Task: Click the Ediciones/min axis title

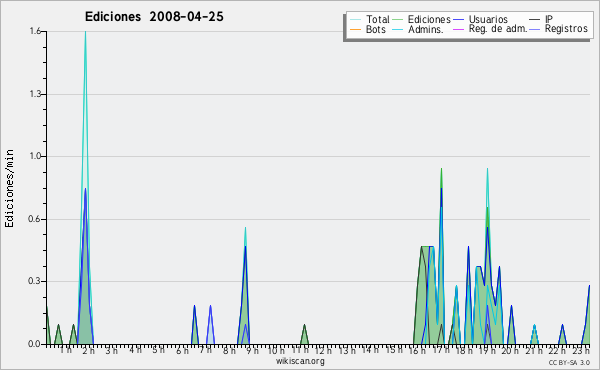Action: pyautogui.click(x=9, y=189)
